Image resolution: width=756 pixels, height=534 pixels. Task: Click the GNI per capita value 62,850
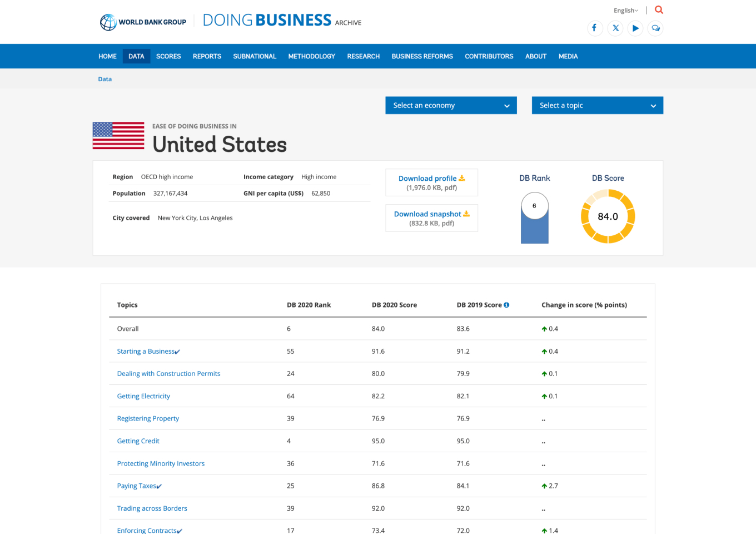pyautogui.click(x=321, y=194)
